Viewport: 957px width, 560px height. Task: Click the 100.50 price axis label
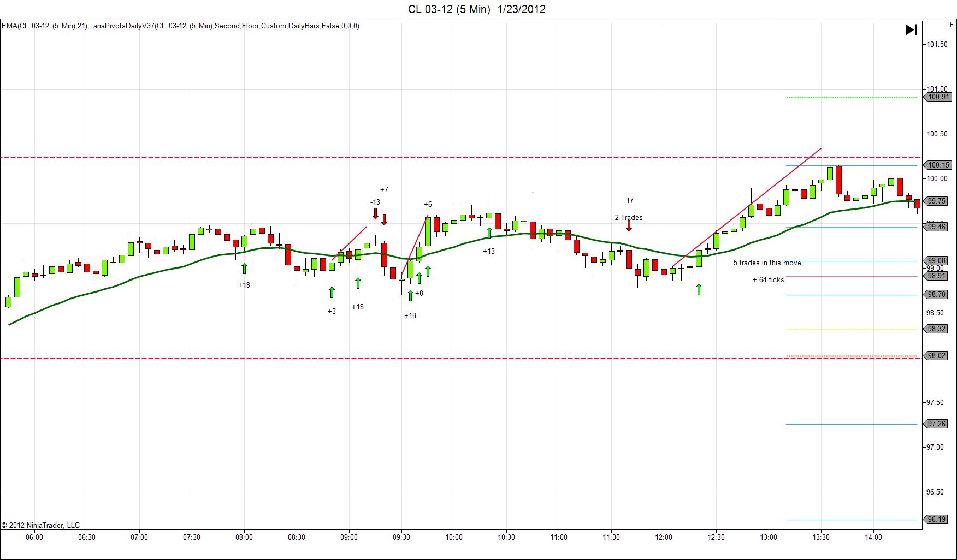click(x=937, y=134)
